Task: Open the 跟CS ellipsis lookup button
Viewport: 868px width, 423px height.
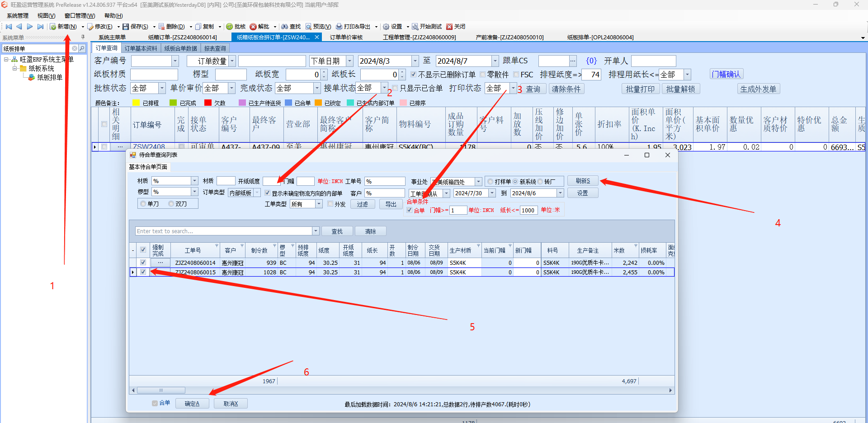Action: (x=573, y=61)
